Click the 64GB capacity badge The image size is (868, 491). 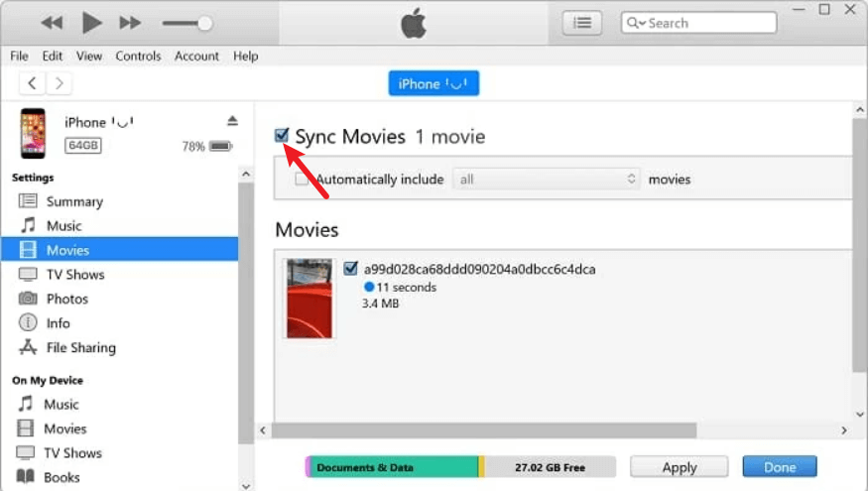tap(83, 146)
